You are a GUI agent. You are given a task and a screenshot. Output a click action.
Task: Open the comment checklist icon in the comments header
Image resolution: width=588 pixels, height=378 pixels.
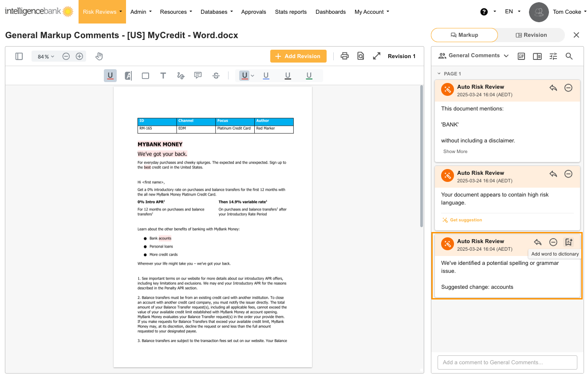[521, 56]
